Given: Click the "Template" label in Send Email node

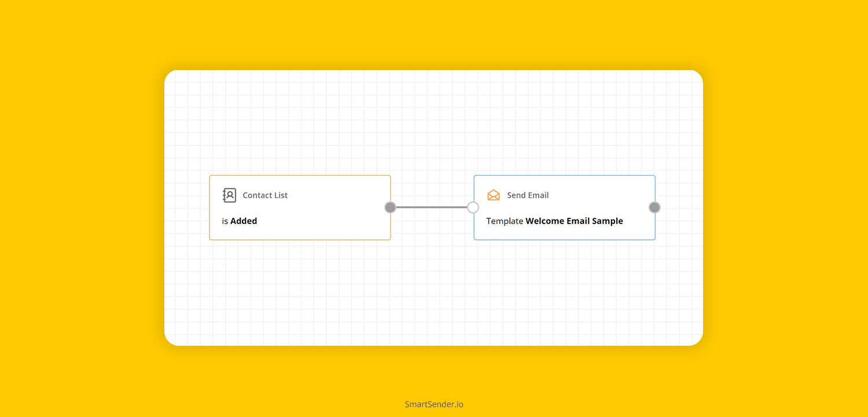Looking at the screenshot, I should (505, 221).
